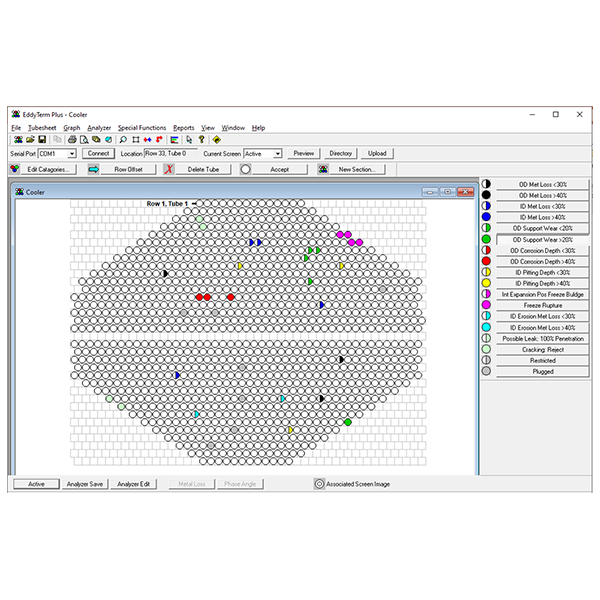This screenshot has height=600, width=600.
Task: Click the Analyzer Save button
Action: click(84, 484)
